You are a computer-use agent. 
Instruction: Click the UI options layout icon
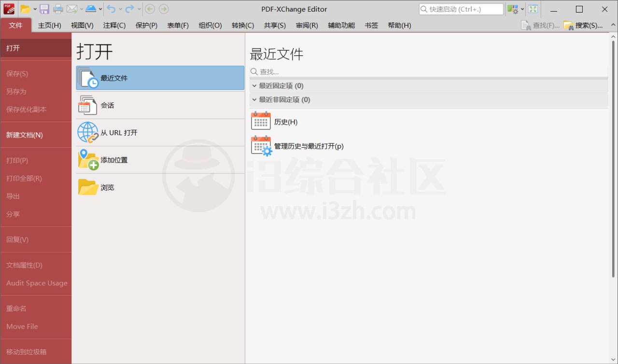pos(513,9)
